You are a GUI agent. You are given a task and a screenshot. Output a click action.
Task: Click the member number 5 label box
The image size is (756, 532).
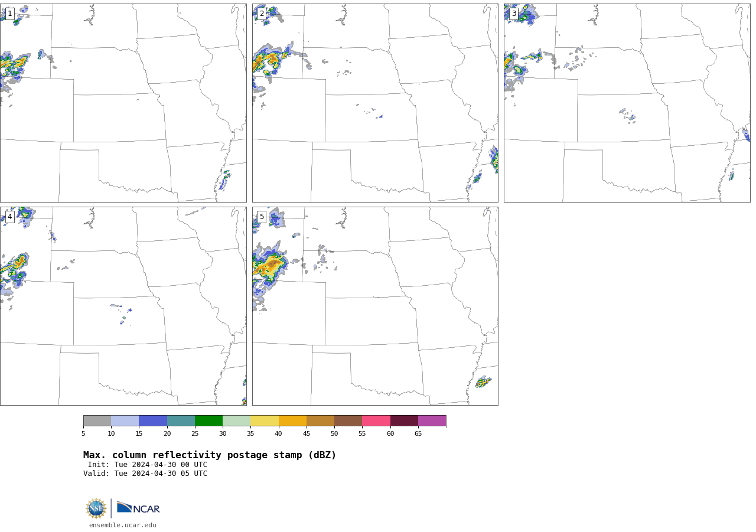pyautogui.click(x=262, y=217)
